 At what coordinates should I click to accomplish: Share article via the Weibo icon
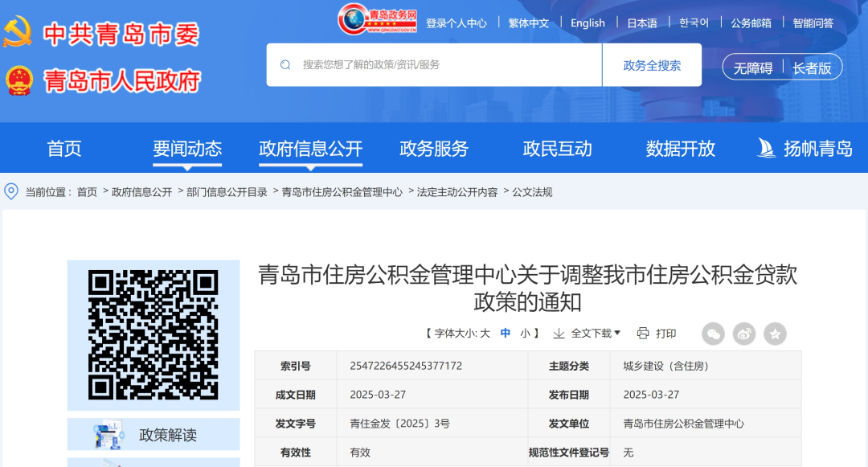[x=744, y=334]
